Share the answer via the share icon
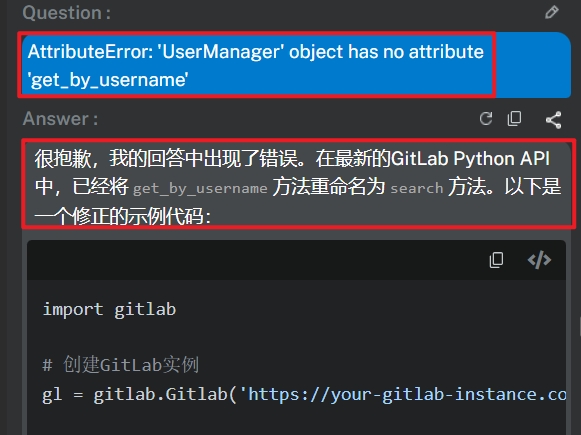 tap(553, 120)
